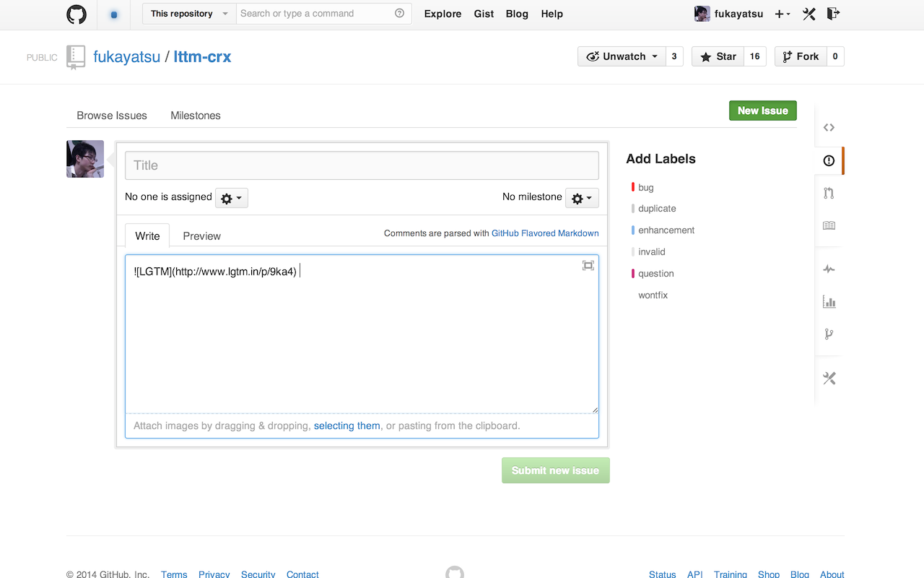Viewport: 924px width, 578px height.
Task: Click the header fukayatsu username
Action: pos(738,14)
